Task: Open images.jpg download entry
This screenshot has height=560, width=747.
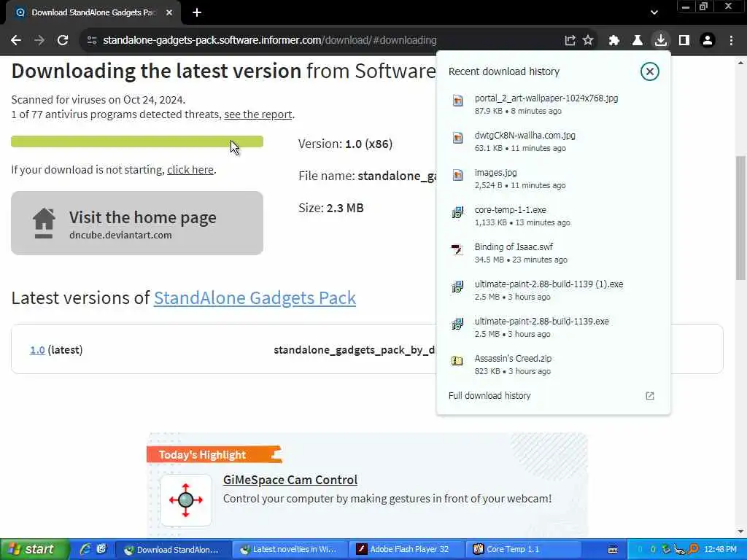Action: pos(553,179)
